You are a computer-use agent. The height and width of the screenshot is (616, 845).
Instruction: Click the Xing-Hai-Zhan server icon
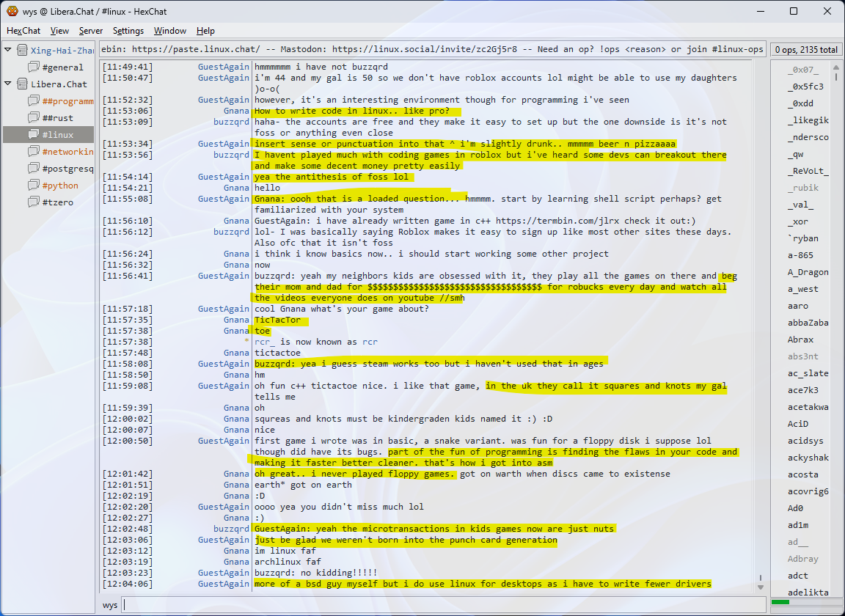coord(22,51)
